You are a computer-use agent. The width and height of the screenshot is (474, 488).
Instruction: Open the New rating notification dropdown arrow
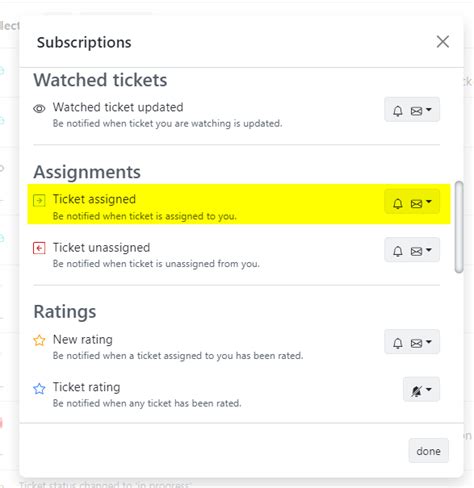429,342
